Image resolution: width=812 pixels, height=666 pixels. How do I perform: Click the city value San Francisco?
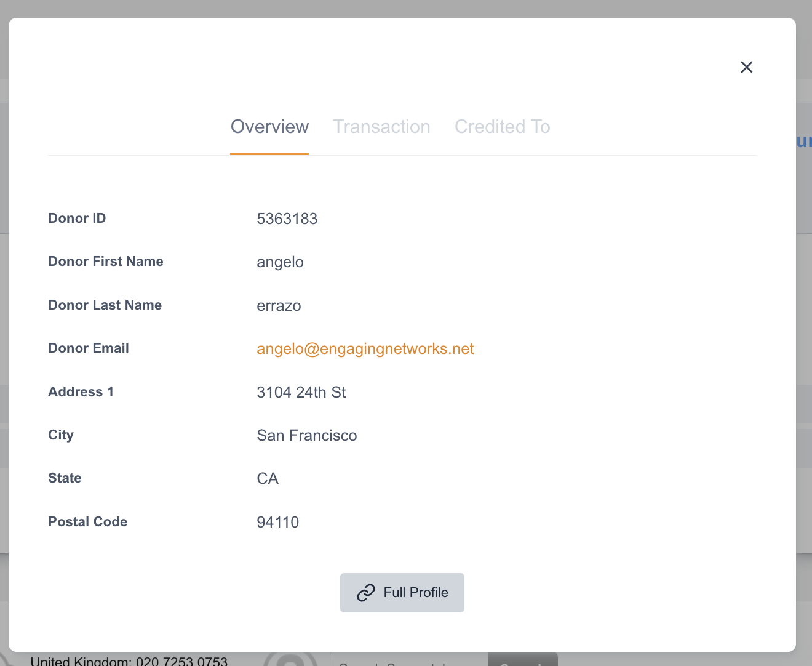point(306,436)
